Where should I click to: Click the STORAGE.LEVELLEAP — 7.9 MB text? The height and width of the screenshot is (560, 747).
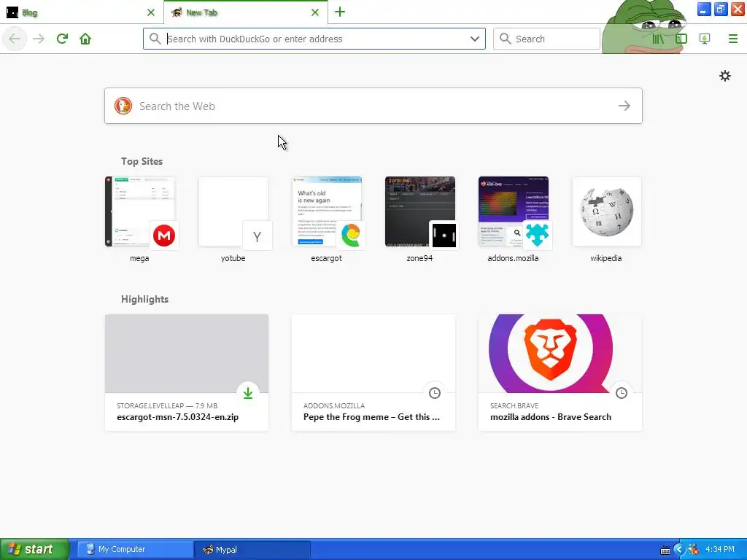coord(167,405)
